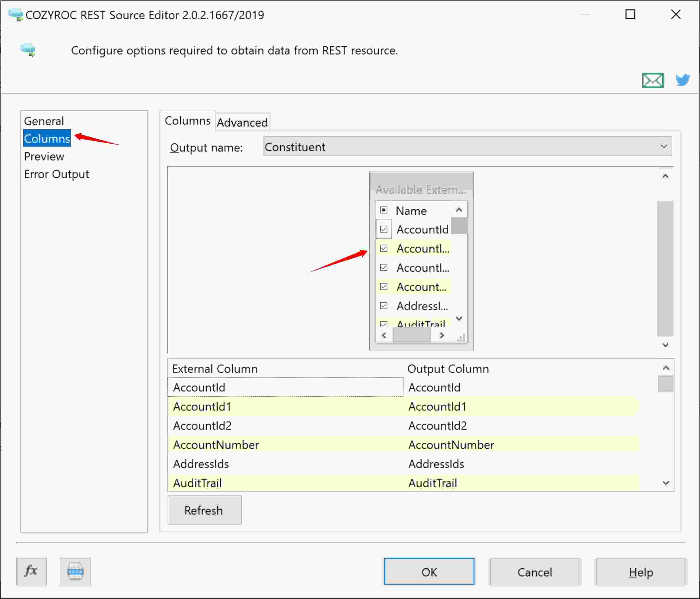Select AddressIds in External Column
700x599 pixels.
[x=286, y=464]
